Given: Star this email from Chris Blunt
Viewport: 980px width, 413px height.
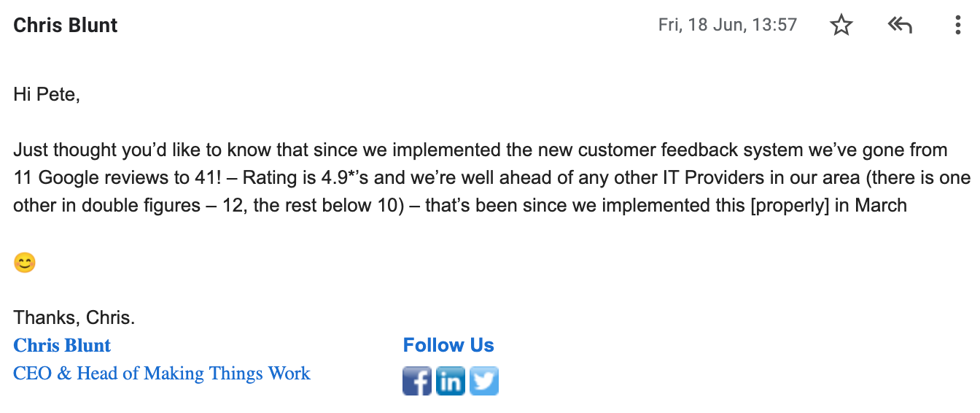Looking at the screenshot, I should click(x=841, y=26).
